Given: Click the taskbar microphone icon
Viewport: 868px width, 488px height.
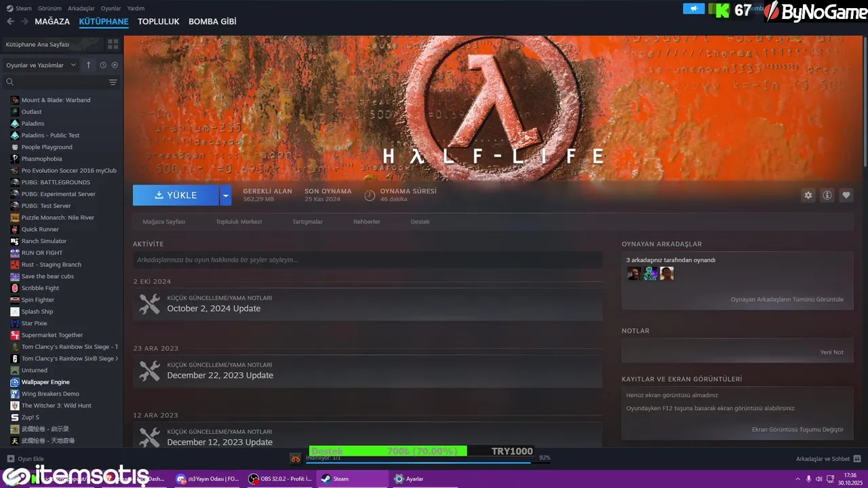Looking at the screenshot, I should [x=808, y=479].
